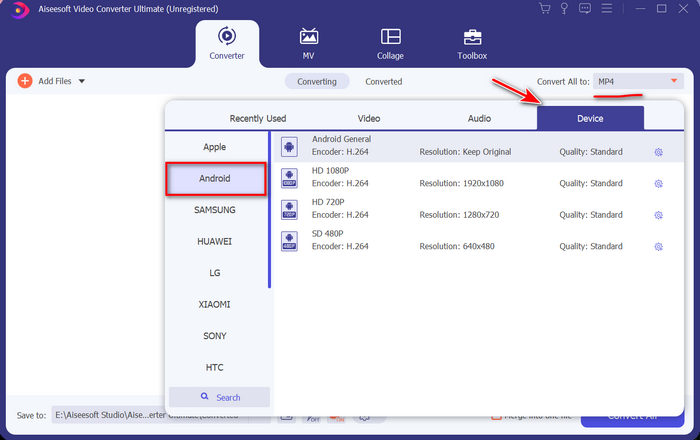Choose LG device category

pos(215,273)
